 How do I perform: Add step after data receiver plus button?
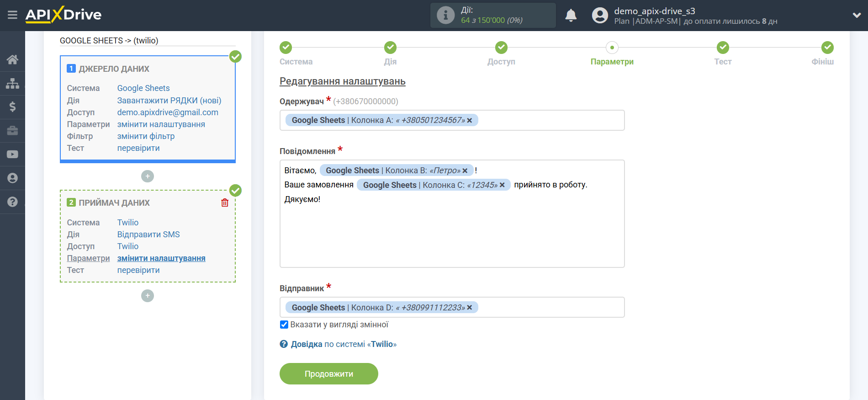pyautogui.click(x=148, y=296)
